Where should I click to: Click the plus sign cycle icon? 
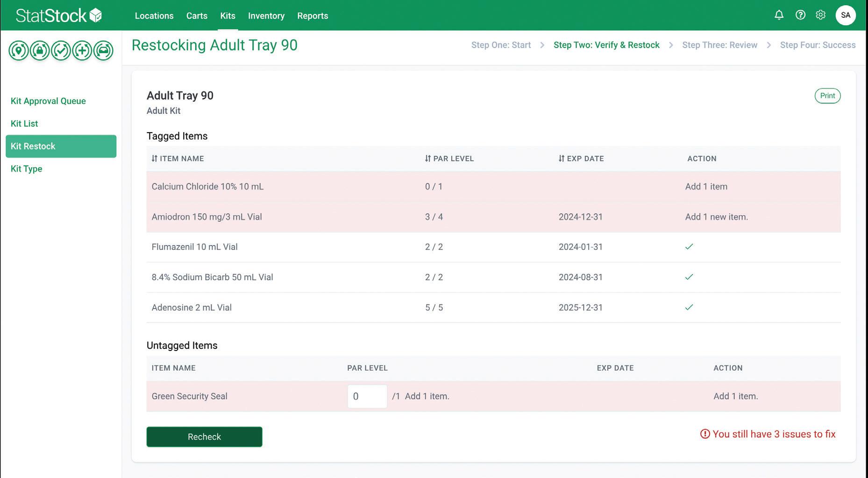coord(82,50)
